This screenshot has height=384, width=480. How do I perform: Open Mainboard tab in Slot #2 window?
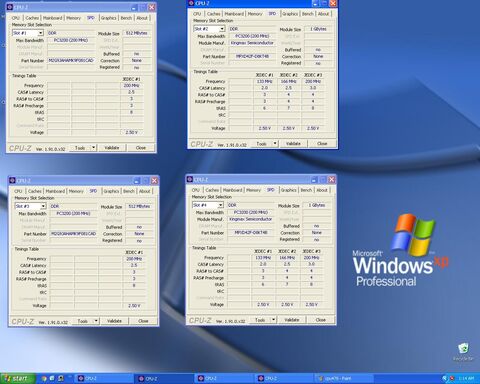[234, 14]
